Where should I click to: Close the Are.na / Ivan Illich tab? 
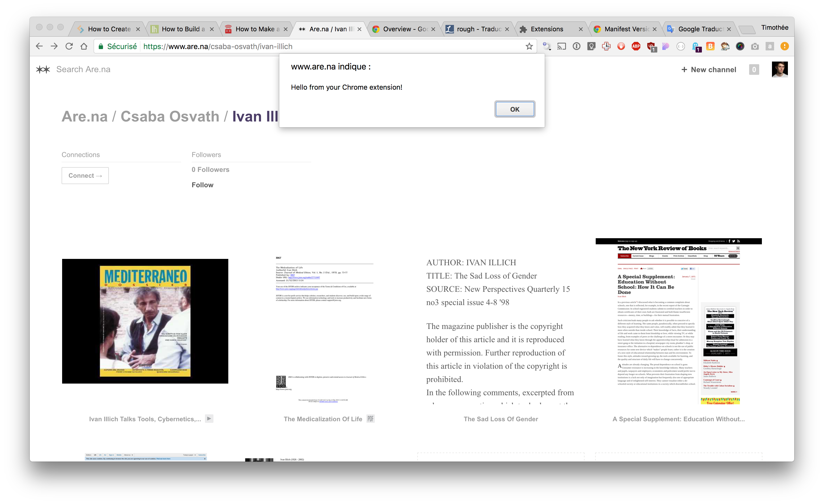point(359,29)
